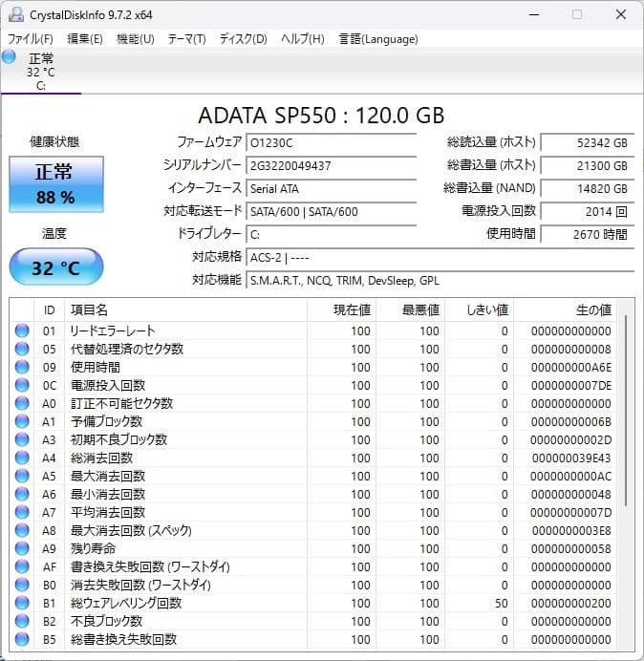Click the drive letter field C:
This screenshot has height=661, width=644.
coord(331,234)
